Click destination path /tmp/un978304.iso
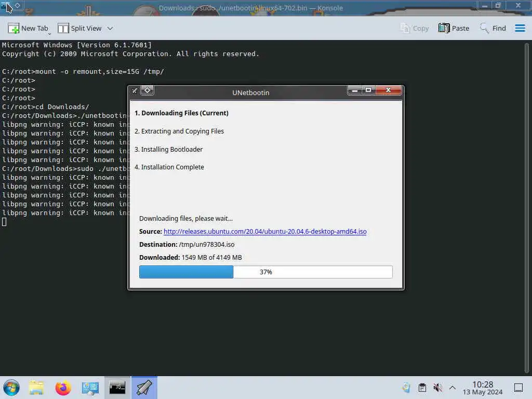Screen dimensions: 532x399 207,245
